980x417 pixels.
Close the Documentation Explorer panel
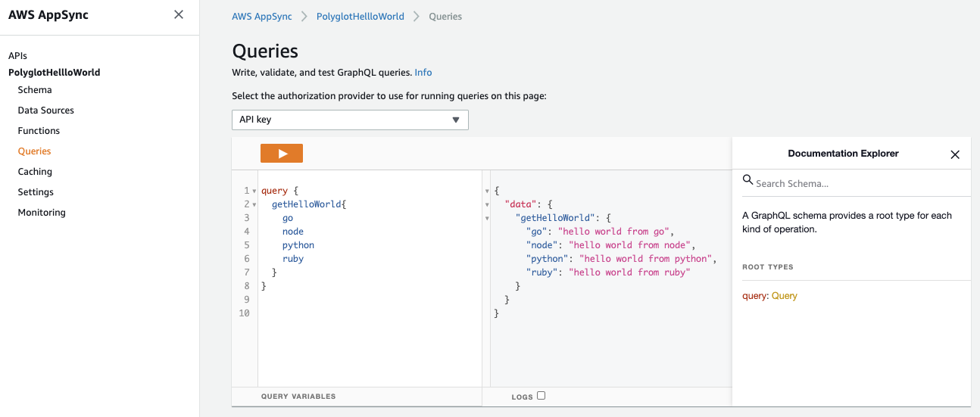click(x=955, y=154)
